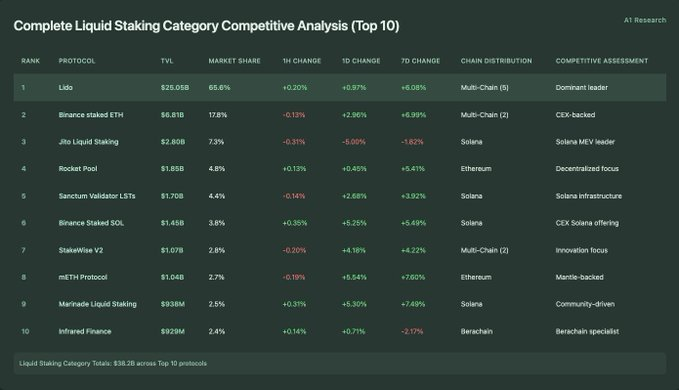Screen dimensions: 679x390
Task: Click the Liquid Staking Category Totals footer
Action: (x=340, y=363)
